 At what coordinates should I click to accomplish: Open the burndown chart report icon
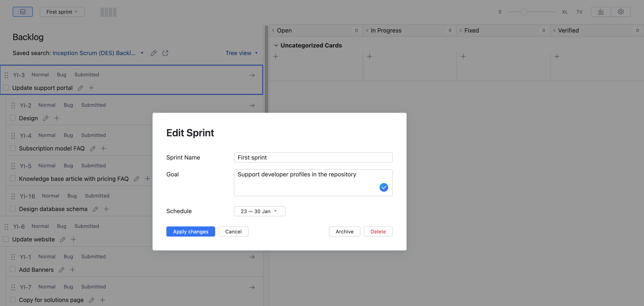601,11
